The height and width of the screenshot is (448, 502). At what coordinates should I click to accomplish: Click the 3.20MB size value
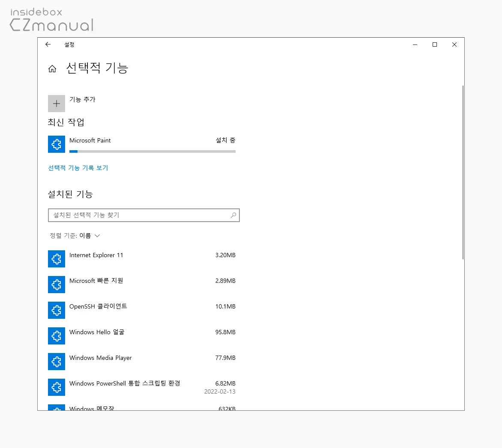[x=225, y=255]
